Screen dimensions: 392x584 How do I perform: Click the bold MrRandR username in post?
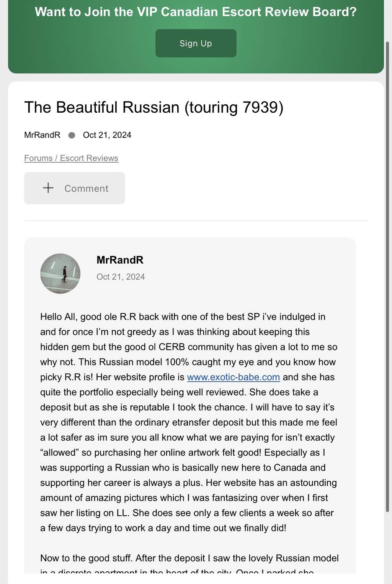(120, 260)
